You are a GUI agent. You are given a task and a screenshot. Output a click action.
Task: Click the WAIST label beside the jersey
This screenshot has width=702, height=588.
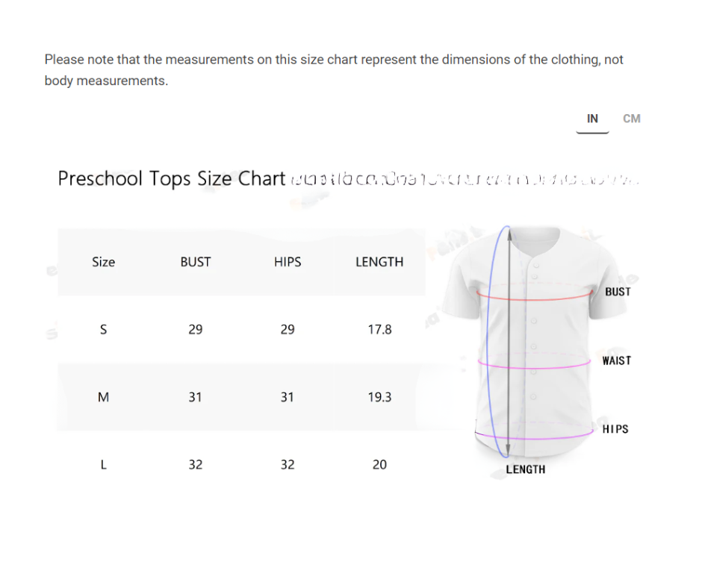617,360
